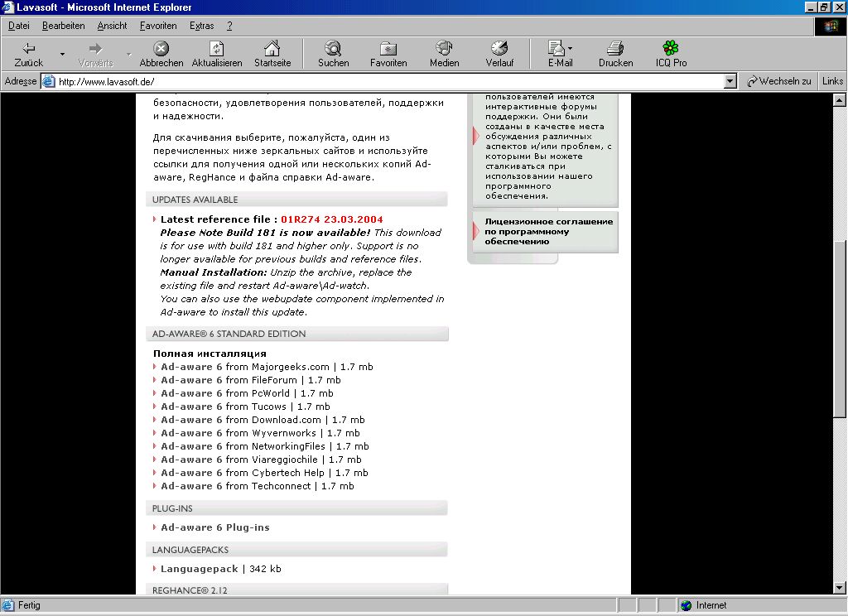
Task: Click the Internet Explorer title bar icon
Action: pos(7,7)
